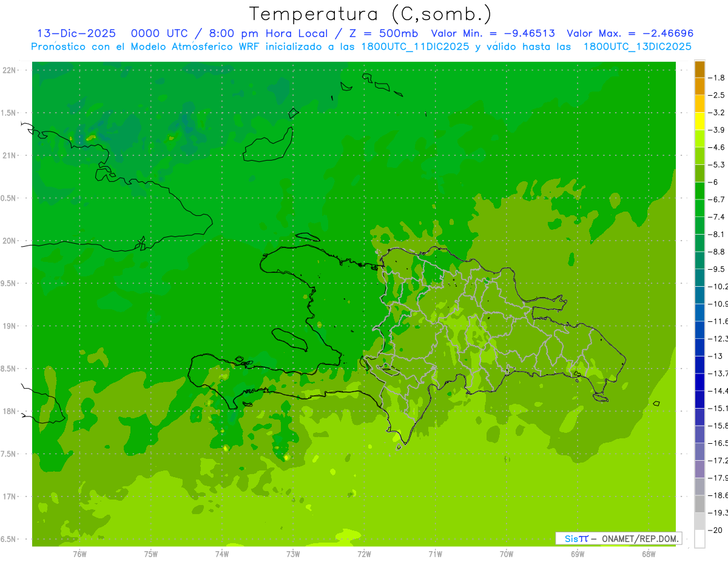This screenshot has width=728, height=562.
Task: Click the "-5.3" colorbar value
Action: tap(716, 165)
